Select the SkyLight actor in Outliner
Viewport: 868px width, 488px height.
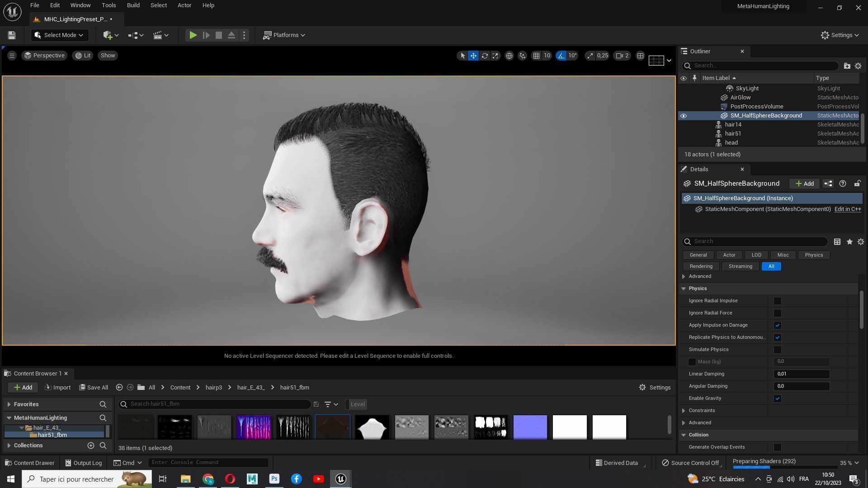[747, 89]
